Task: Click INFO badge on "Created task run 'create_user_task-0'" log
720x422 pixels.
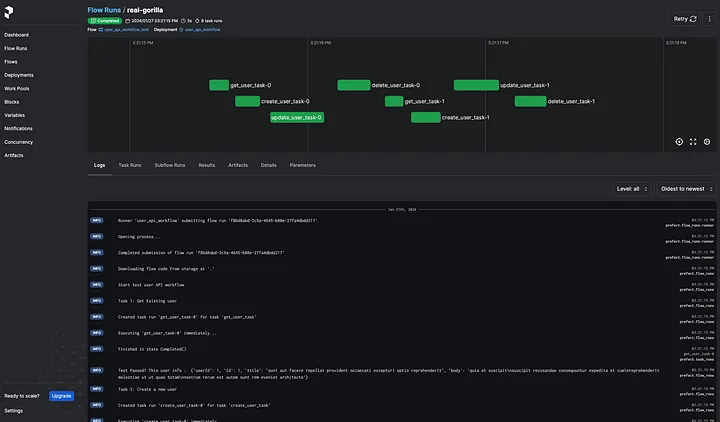Action: 96,405
